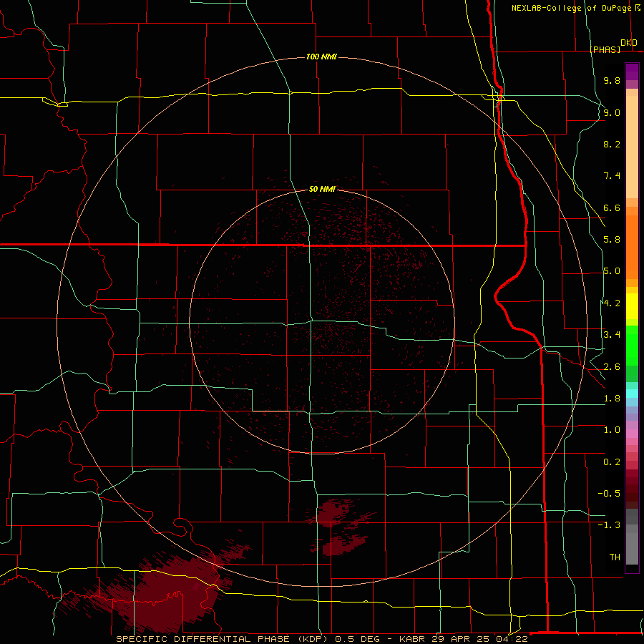Image resolution: width=644 pixels, height=644 pixels.
Task: Click the bright green band of the colorbar
Action: (x=632, y=345)
